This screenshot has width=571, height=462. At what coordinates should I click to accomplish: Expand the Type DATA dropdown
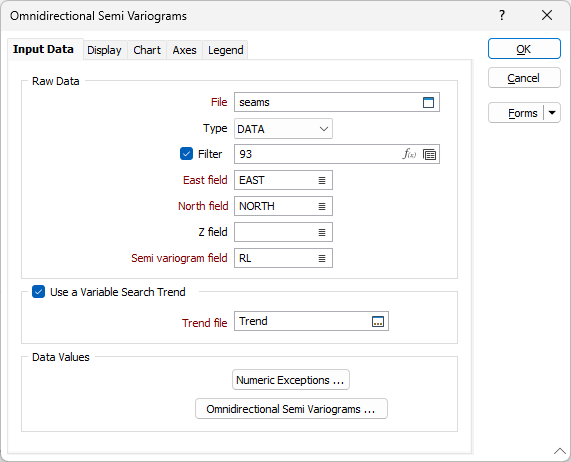[x=283, y=129]
